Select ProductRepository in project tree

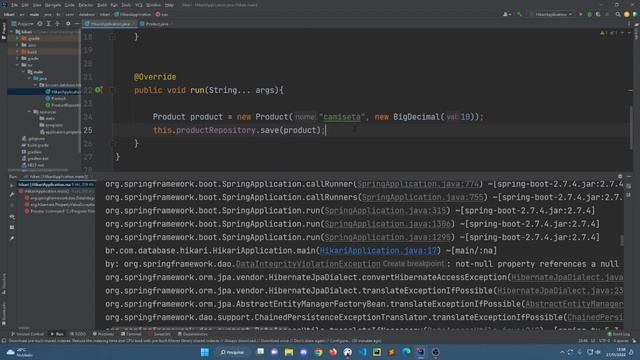pos(63,105)
